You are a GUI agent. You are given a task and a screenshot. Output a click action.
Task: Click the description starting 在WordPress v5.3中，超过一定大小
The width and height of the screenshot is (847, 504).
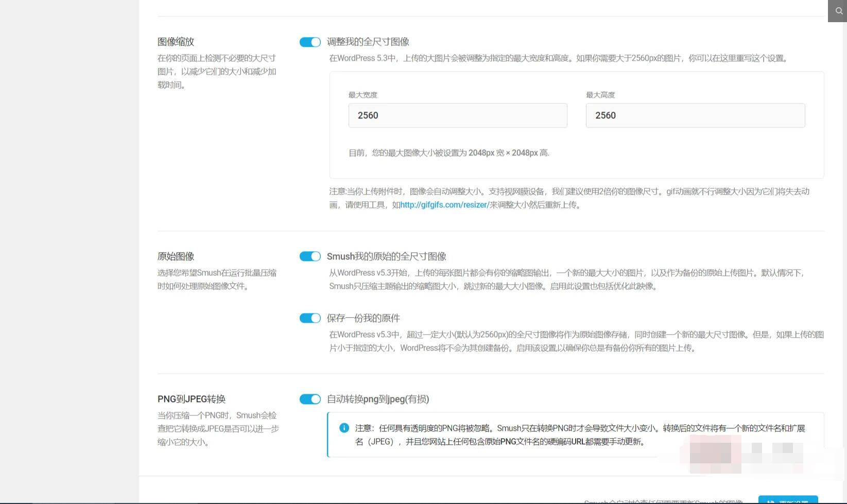tap(577, 341)
